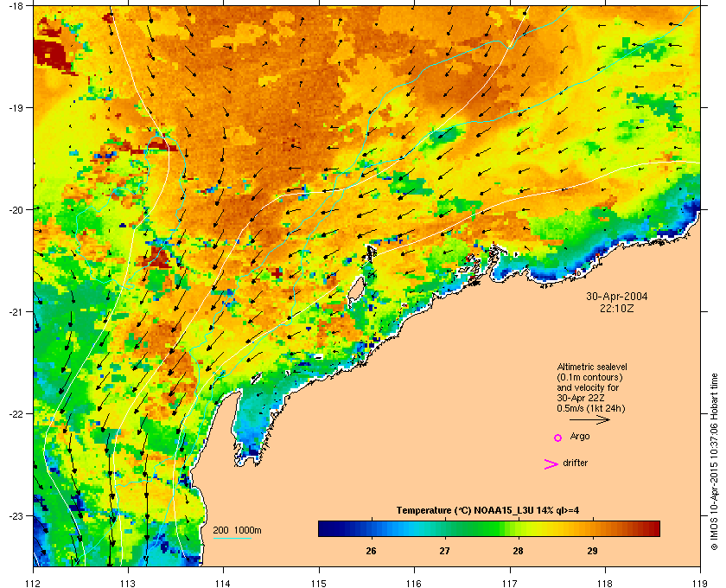Click the '30-Apr 22Z' legend line
This screenshot has height=588, width=726.
(x=581, y=398)
